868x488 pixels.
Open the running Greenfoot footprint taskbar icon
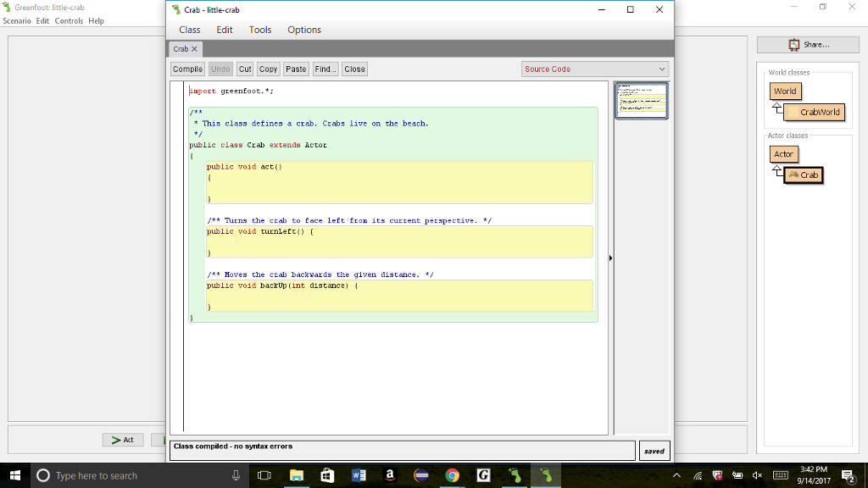click(545, 475)
